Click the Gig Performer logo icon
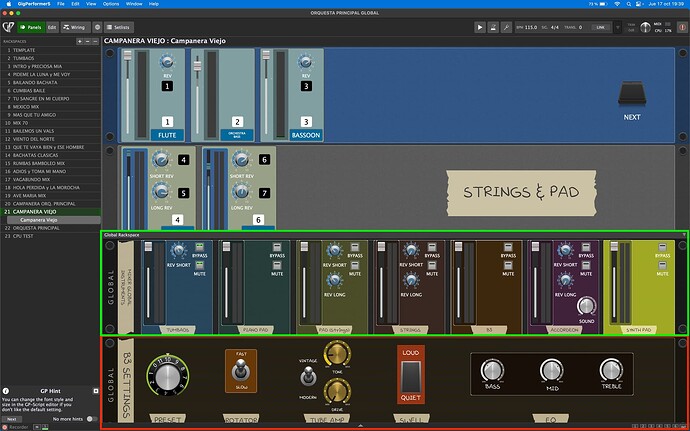The image size is (690, 431). coord(8,27)
